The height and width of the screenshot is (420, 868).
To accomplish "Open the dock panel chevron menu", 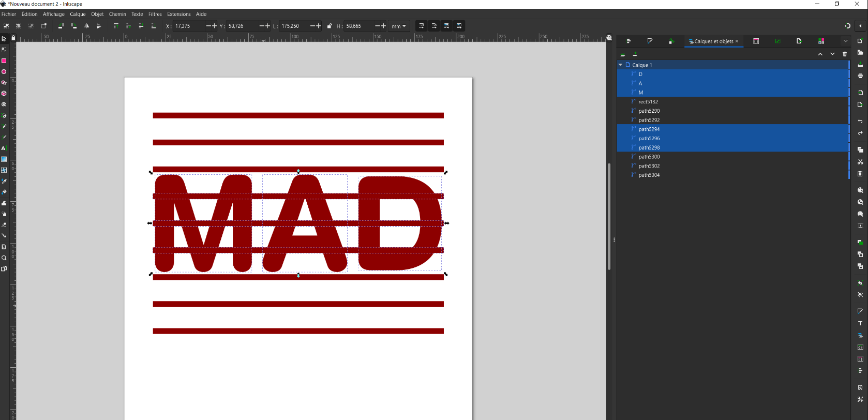I will (x=846, y=41).
